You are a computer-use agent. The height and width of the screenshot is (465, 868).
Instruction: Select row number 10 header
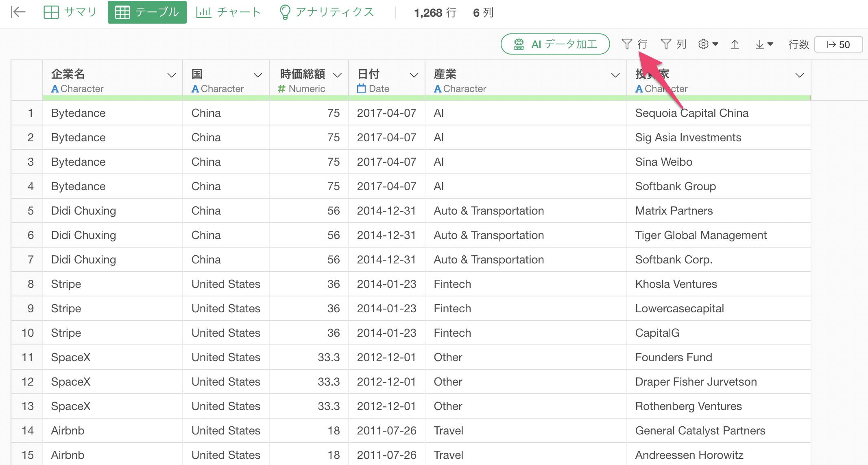27,333
